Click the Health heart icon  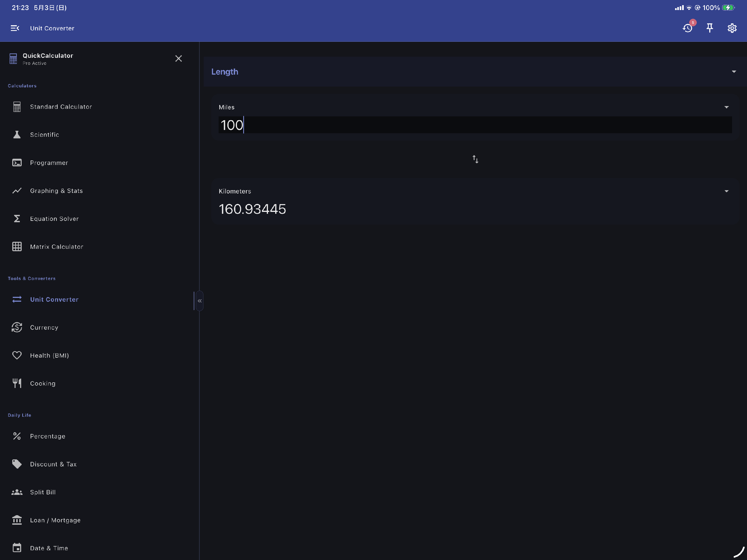pos(17,355)
